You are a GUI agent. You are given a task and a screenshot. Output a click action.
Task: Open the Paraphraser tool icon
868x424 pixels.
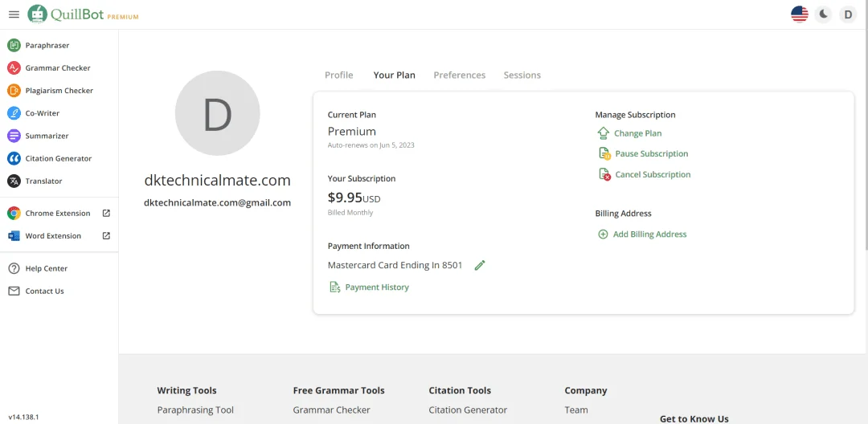(14, 45)
